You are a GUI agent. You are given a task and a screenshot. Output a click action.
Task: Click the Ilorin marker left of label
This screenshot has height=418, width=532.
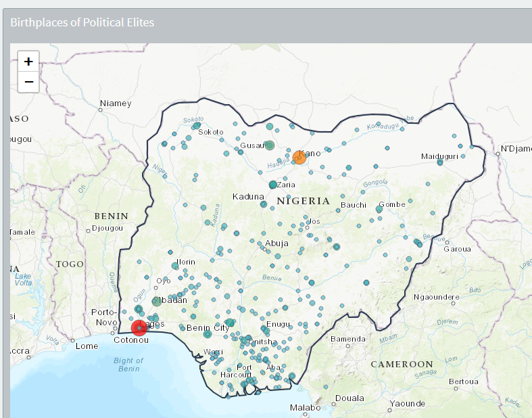tap(175, 266)
